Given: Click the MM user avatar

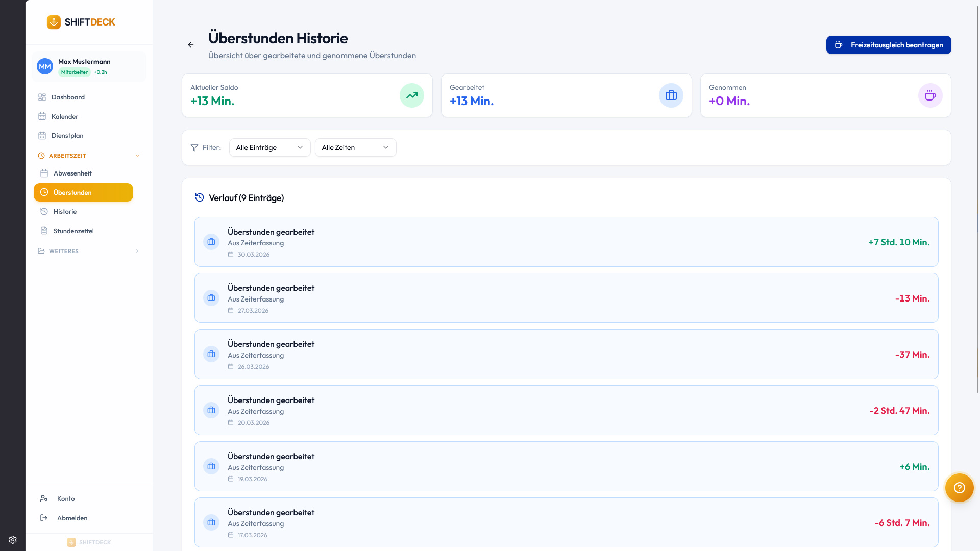Looking at the screenshot, I should tap(45, 66).
